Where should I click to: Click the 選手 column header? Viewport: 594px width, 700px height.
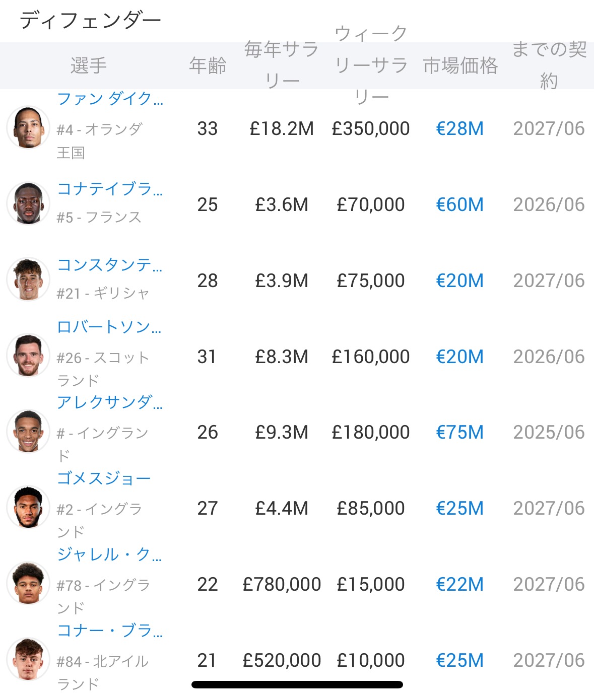(89, 65)
